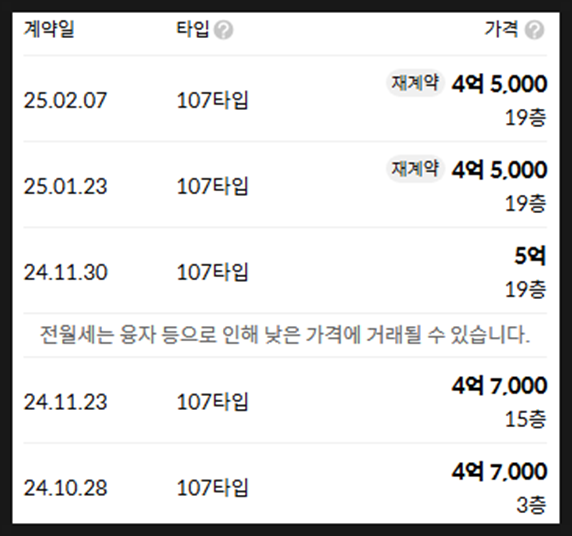
Task: Open the 24.10.28 contract date row
Action: coord(285,485)
